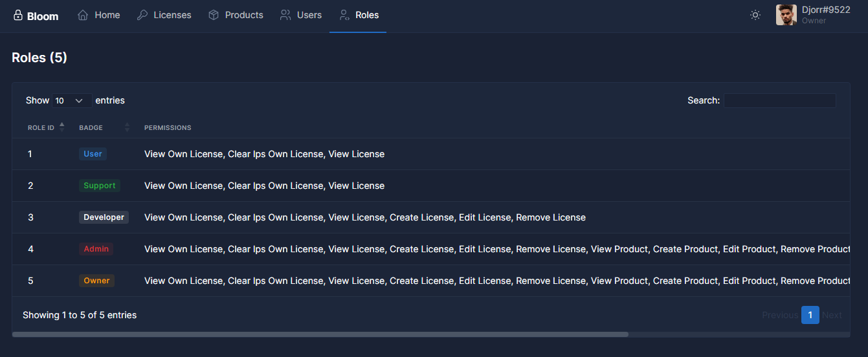Click the Bloom lock logo icon

[18, 15]
